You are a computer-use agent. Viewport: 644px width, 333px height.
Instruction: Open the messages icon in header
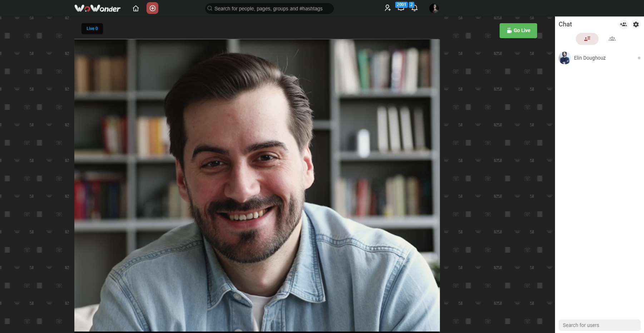click(401, 9)
